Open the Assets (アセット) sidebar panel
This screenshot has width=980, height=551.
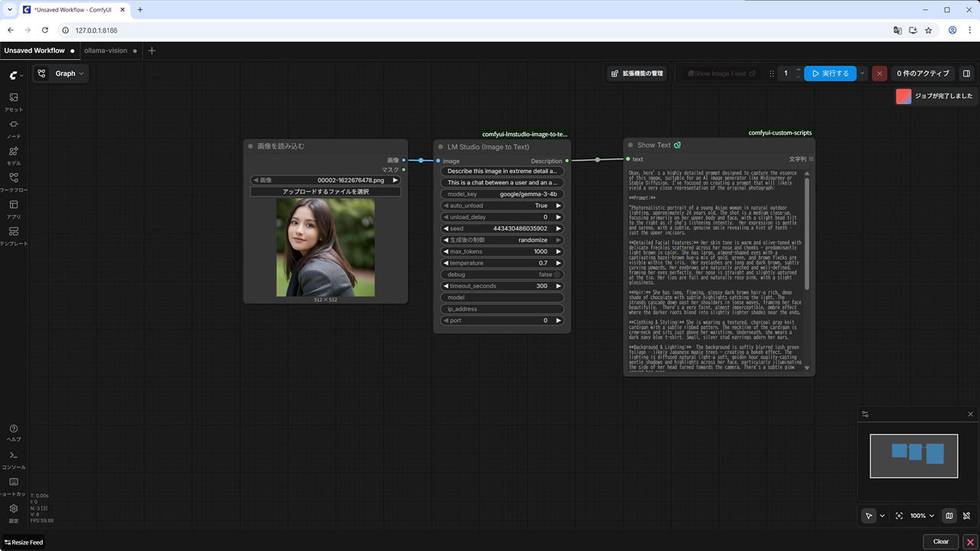[x=14, y=98]
